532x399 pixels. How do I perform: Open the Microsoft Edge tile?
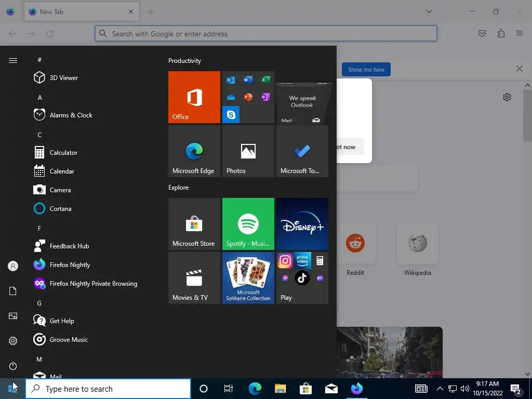pyautogui.click(x=194, y=151)
